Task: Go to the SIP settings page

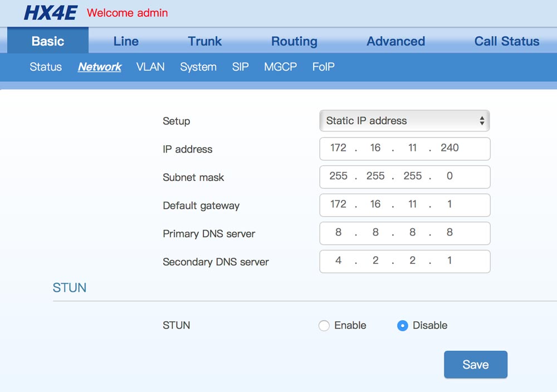Action: coord(240,67)
